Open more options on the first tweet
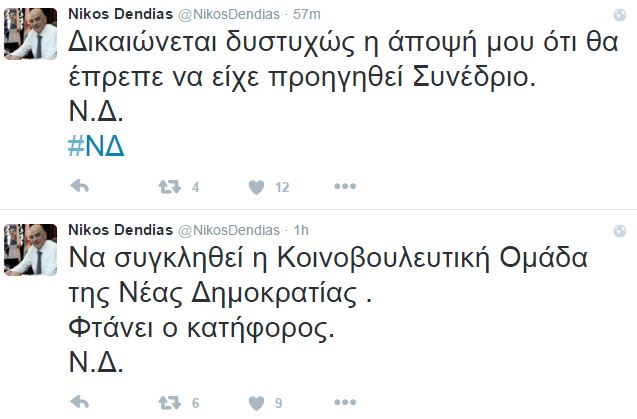The height and width of the screenshot is (419, 637). pyautogui.click(x=344, y=186)
